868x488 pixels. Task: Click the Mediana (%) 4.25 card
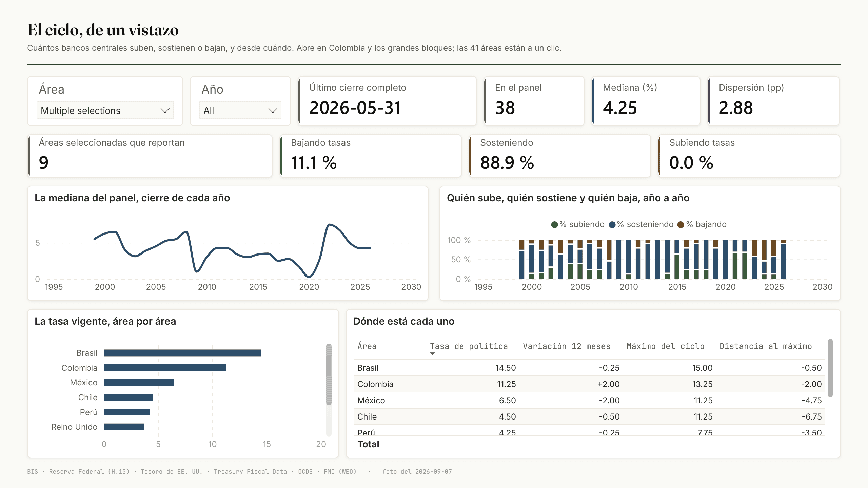tap(646, 101)
